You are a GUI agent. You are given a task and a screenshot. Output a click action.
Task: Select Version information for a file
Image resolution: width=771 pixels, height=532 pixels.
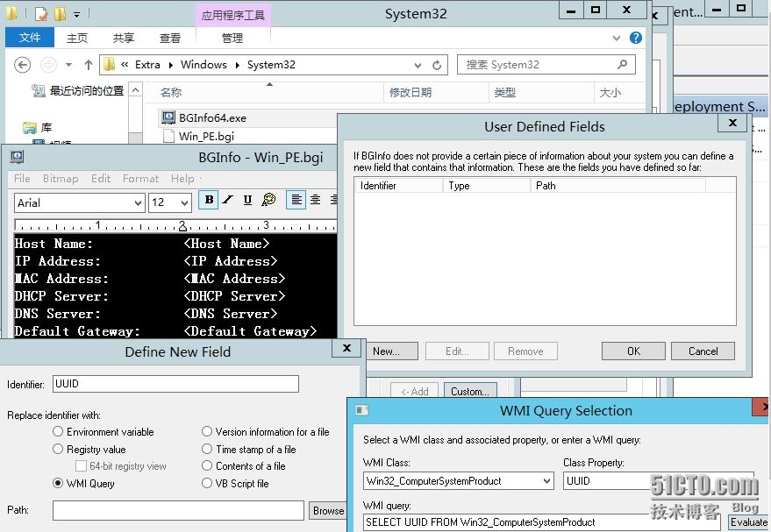pyautogui.click(x=207, y=431)
